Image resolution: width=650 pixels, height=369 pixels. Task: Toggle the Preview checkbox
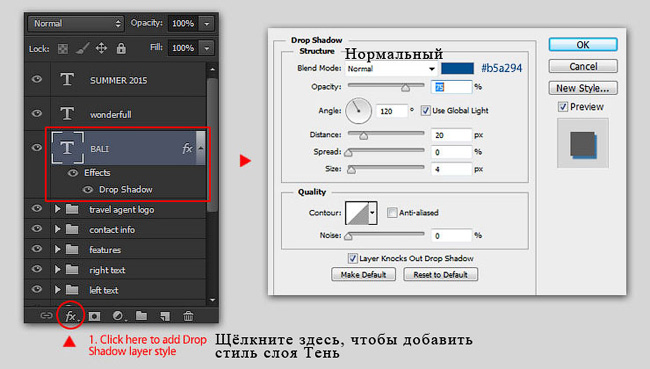point(563,107)
